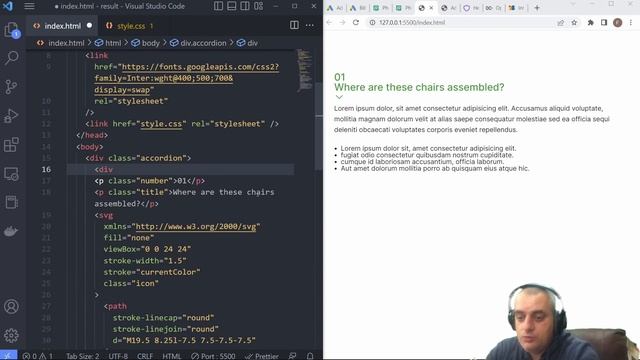Switch to the last browser tab

coord(516,8)
